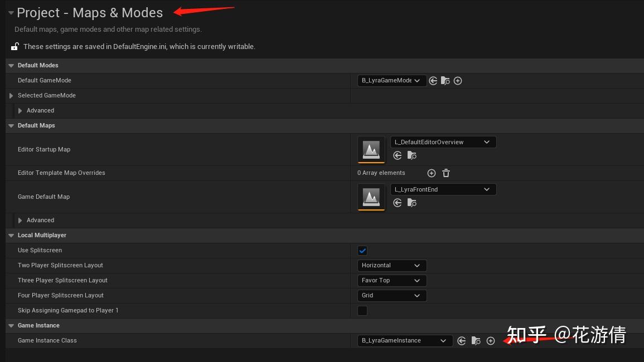Open the Game Instance Class dropdown
This screenshot has height=362, width=644.
click(404, 341)
